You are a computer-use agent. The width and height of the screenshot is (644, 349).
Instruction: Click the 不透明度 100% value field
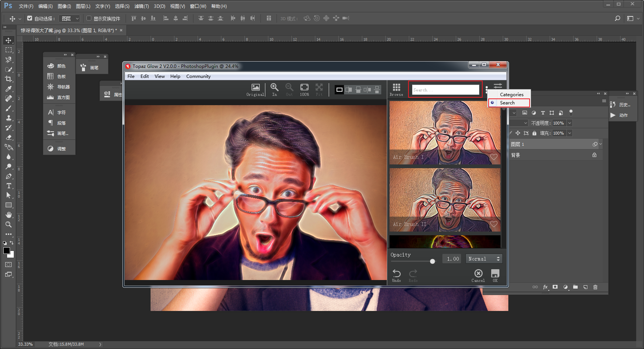point(559,123)
